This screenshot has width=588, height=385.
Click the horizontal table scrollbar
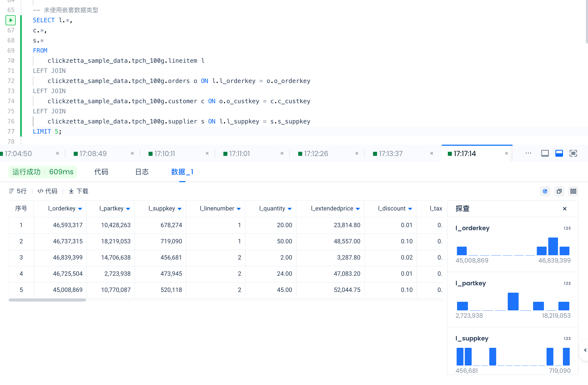tap(47, 300)
